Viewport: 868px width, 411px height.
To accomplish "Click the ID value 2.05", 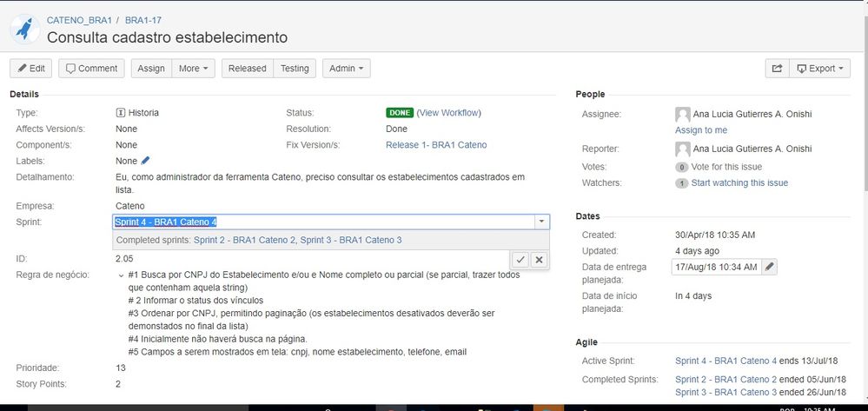I will (x=124, y=259).
